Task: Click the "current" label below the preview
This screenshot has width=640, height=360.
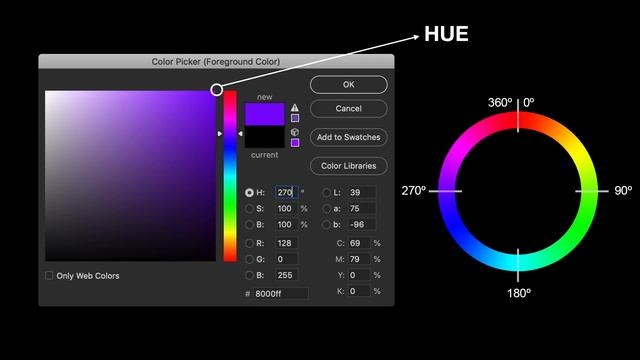Action: click(264, 155)
